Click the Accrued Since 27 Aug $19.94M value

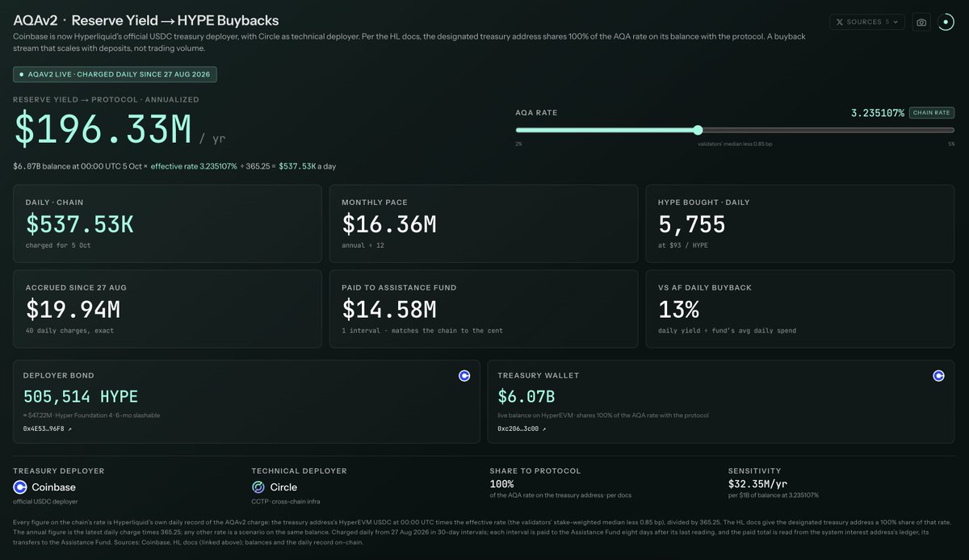[x=73, y=309]
